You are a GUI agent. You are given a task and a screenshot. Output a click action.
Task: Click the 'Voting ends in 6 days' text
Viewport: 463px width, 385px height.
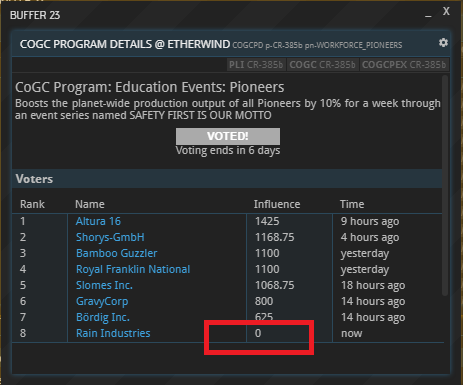(228, 151)
